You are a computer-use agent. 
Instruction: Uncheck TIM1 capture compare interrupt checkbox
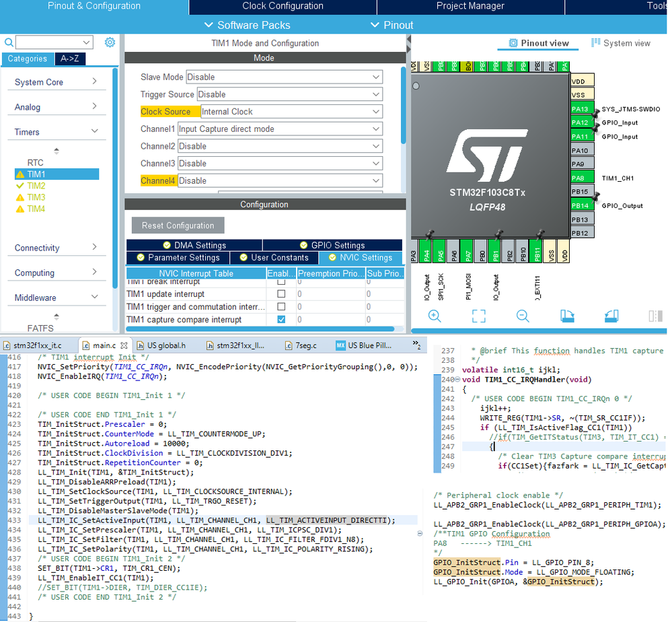[281, 320]
